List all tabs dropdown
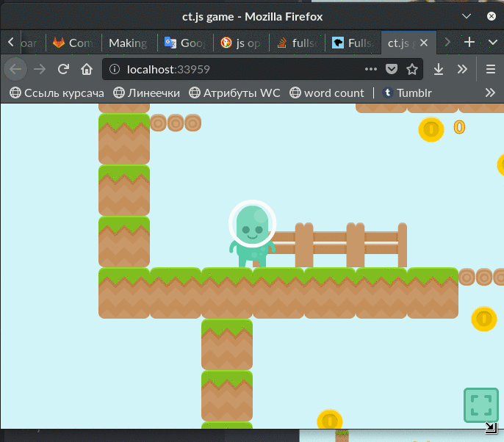Image resolution: width=504 pixels, height=442 pixels. pos(493,42)
